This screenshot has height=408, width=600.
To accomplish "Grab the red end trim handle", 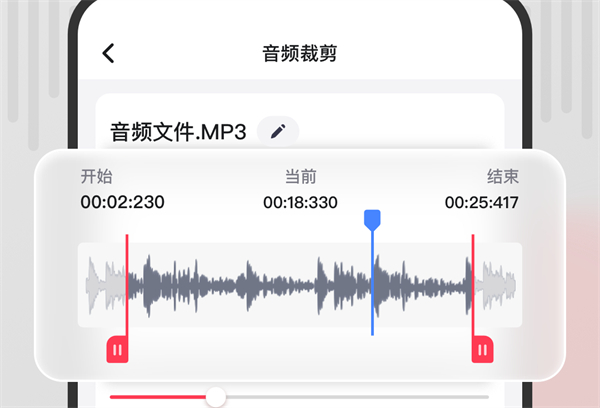I will (483, 349).
